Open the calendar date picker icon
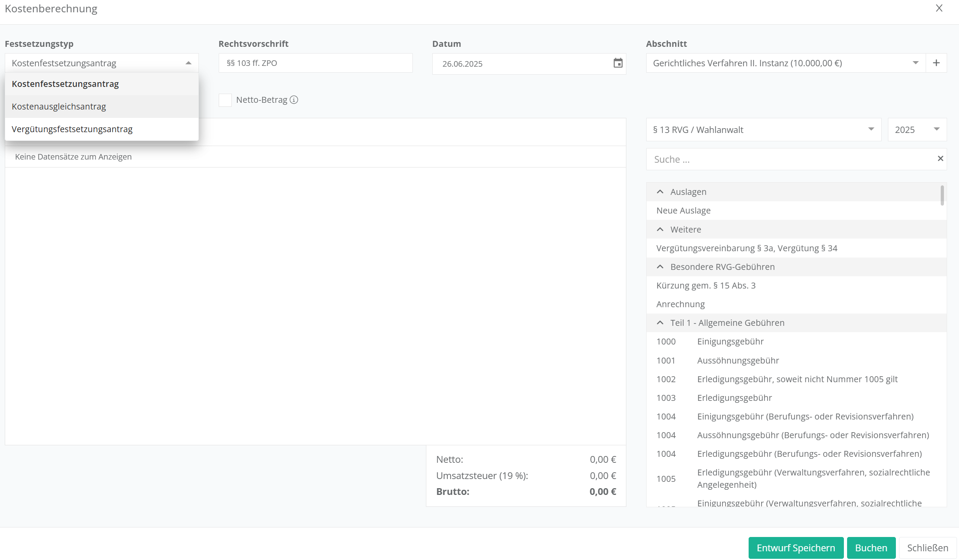The width and height of the screenshot is (959, 560). (618, 63)
